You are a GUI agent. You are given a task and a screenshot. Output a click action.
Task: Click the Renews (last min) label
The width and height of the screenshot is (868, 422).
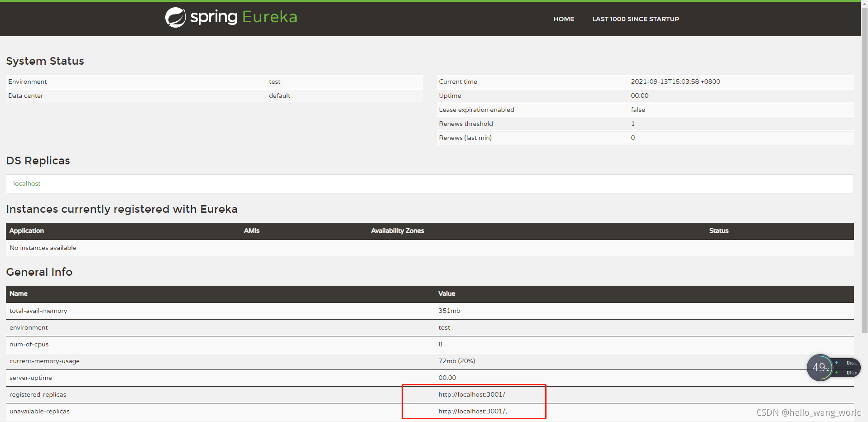tap(465, 138)
